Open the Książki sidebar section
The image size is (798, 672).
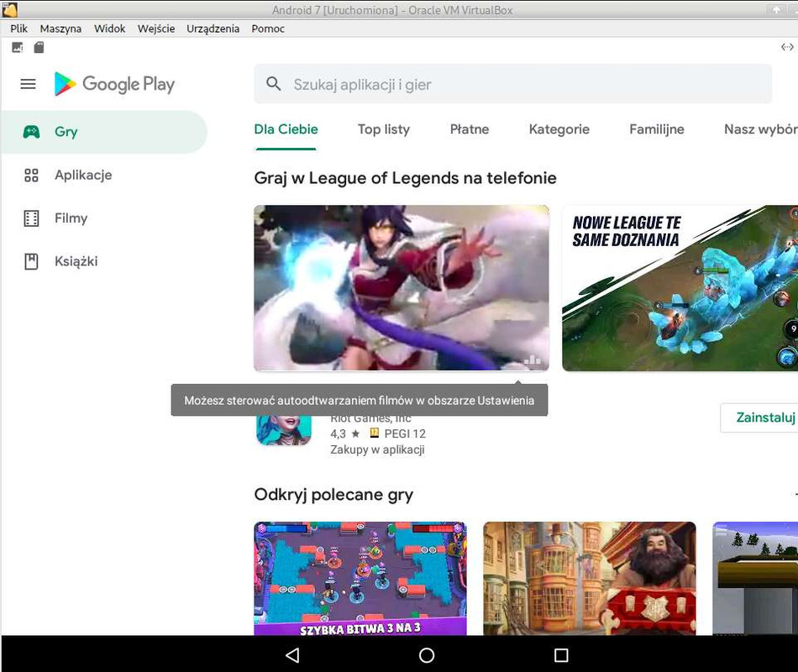coord(104,262)
